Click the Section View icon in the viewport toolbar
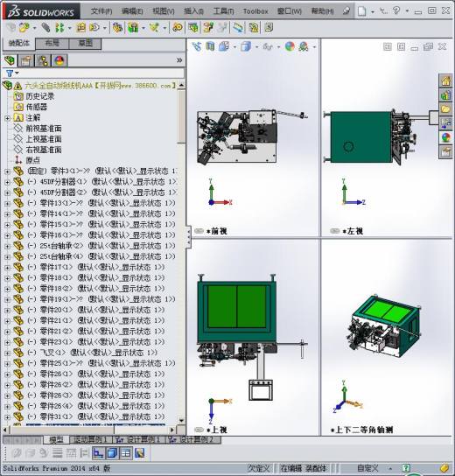 210,46
